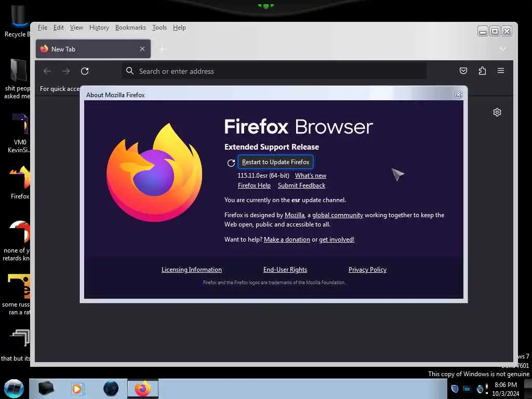
Task: Open the Help menu
Action: point(179,28)
